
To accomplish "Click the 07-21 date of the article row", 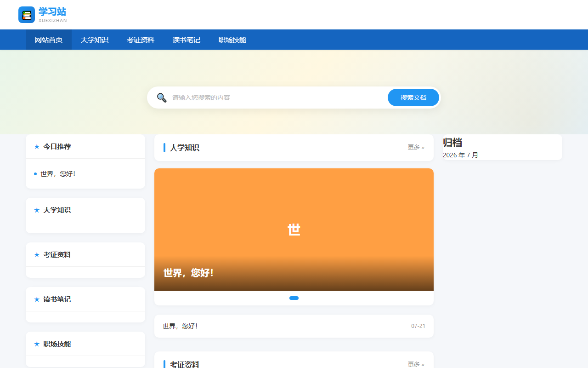I will click(x=418, y=326).
